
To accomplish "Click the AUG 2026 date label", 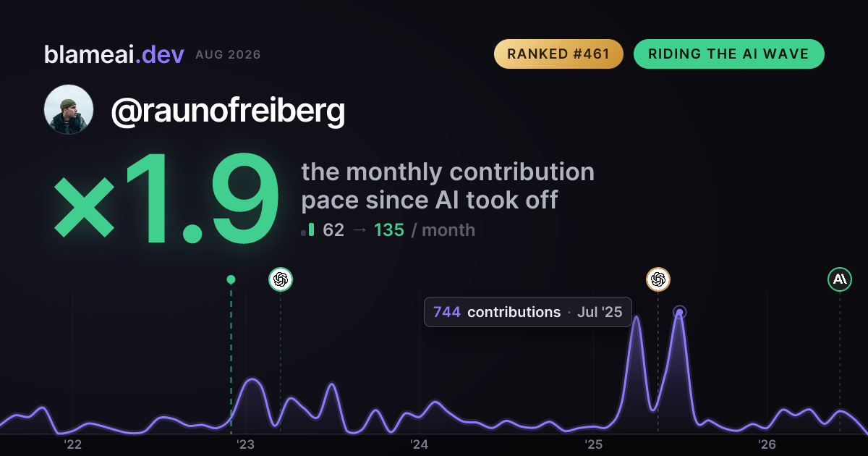I will coord(228,55).
